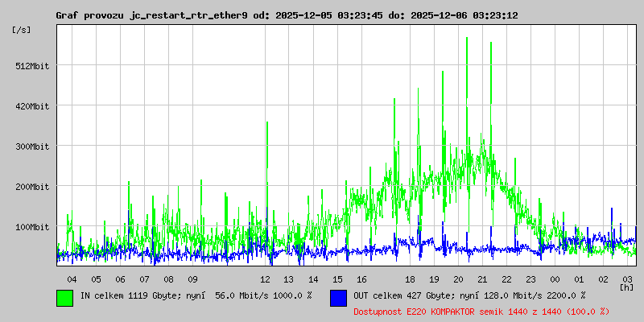Select hour 00 on the time axis
The image size is (644, 322).
(555, 279)
